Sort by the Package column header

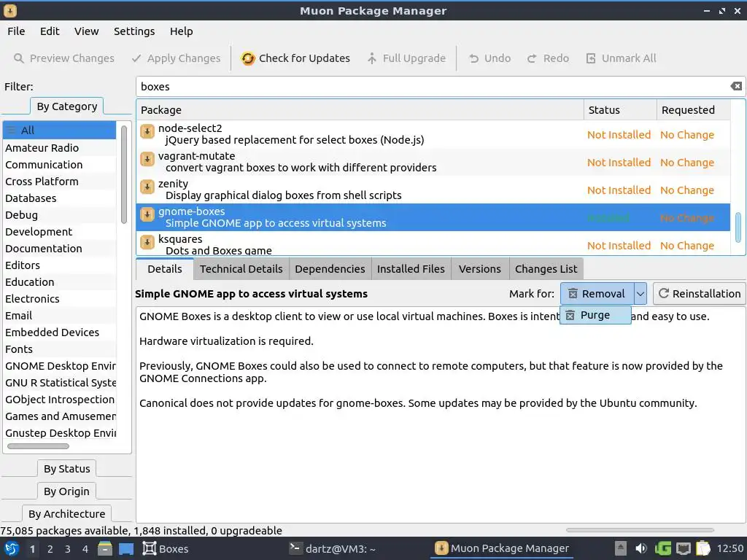click(x=360, y=110)
